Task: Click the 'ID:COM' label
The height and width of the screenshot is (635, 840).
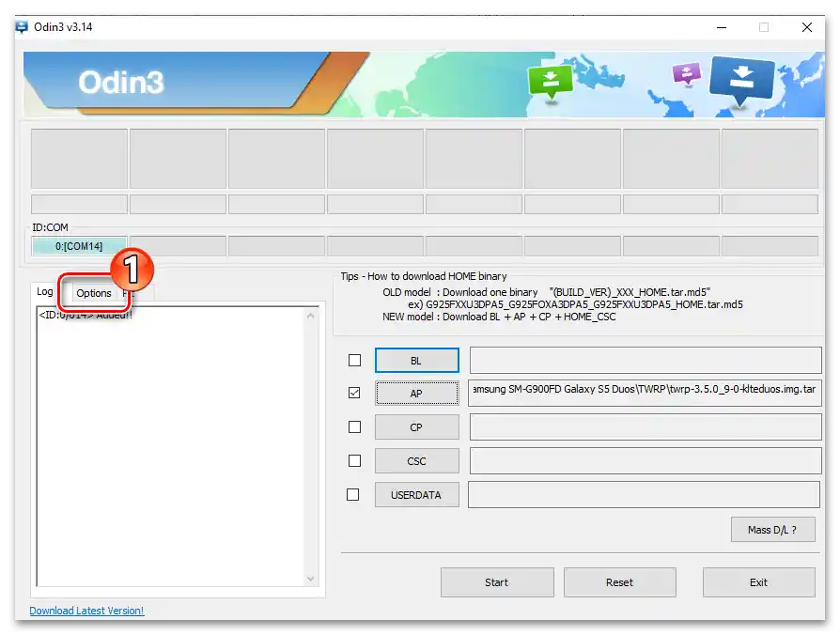Action: coord(50,227)
